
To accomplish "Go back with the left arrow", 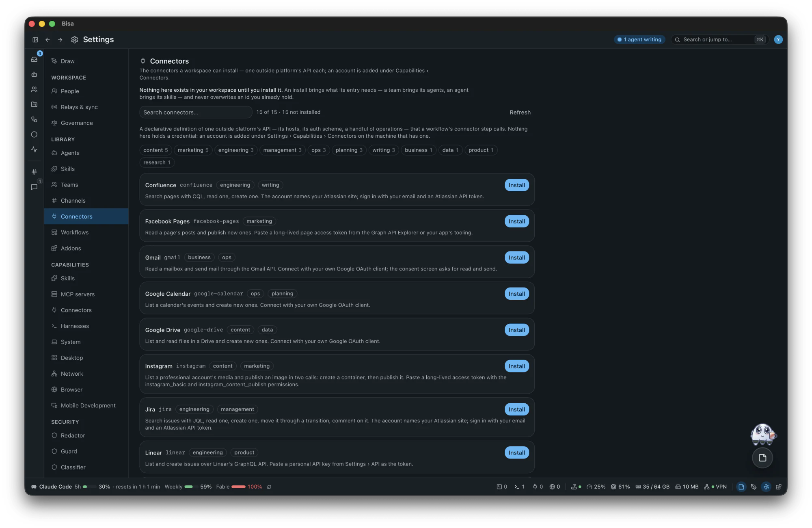I will pyautogui.click(x=48, y=39).
